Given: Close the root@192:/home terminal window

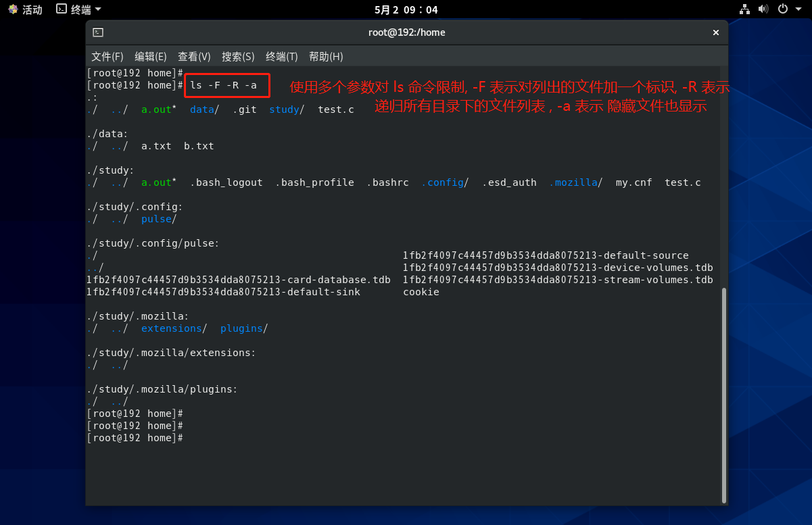Looking at the screenshot, I should click(x=716, y=32).
